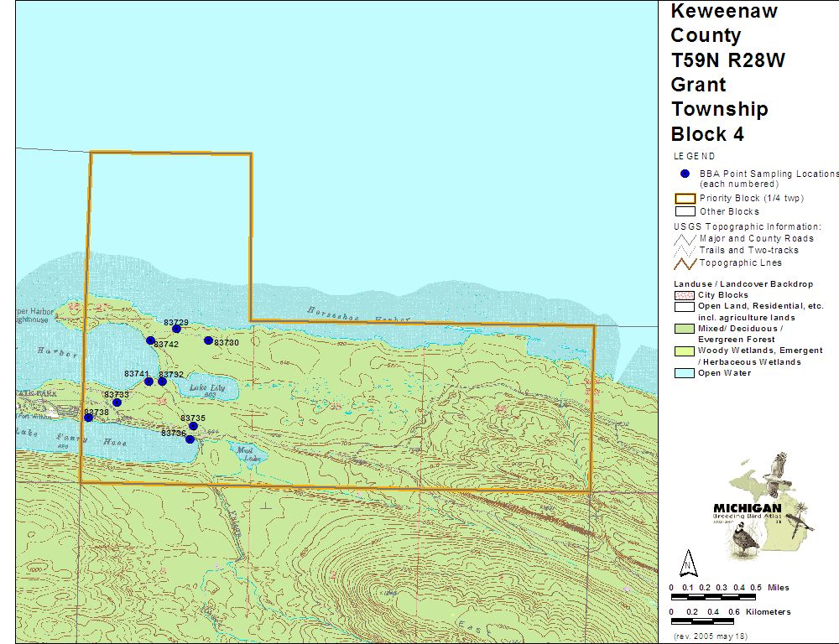
Task: Click the 83738 sampling dot
Action: click(88, 418)
